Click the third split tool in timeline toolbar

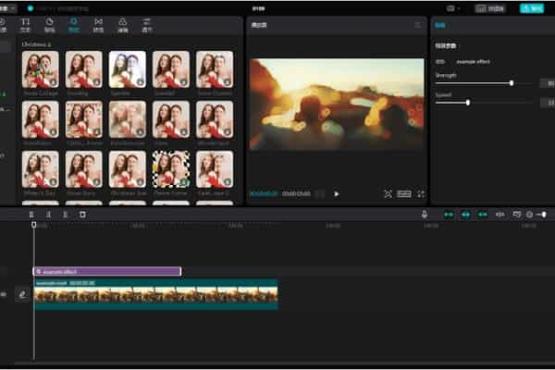[65, 215]
